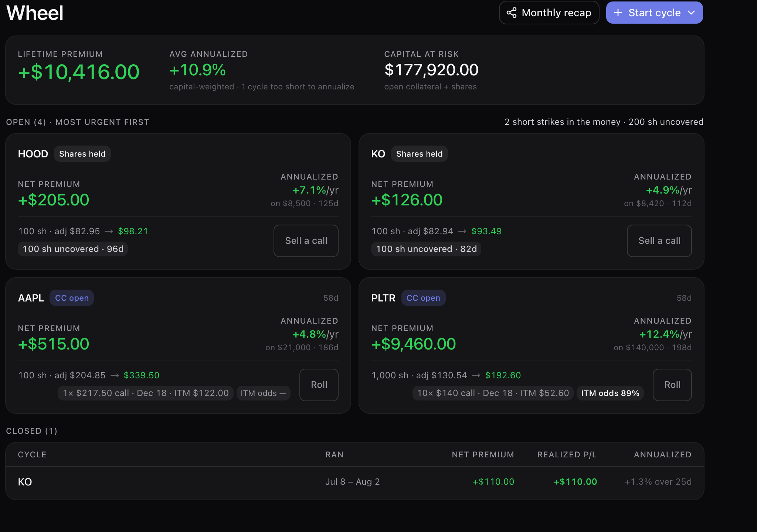Click the Annualized column header in Closed table

[x=663, y=454]
